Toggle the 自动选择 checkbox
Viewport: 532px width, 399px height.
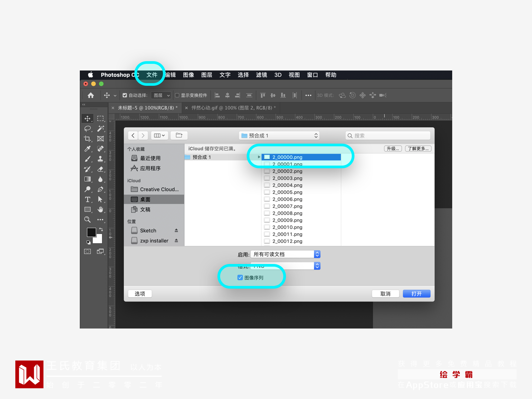pyautogui.click(x=125, y=95)
